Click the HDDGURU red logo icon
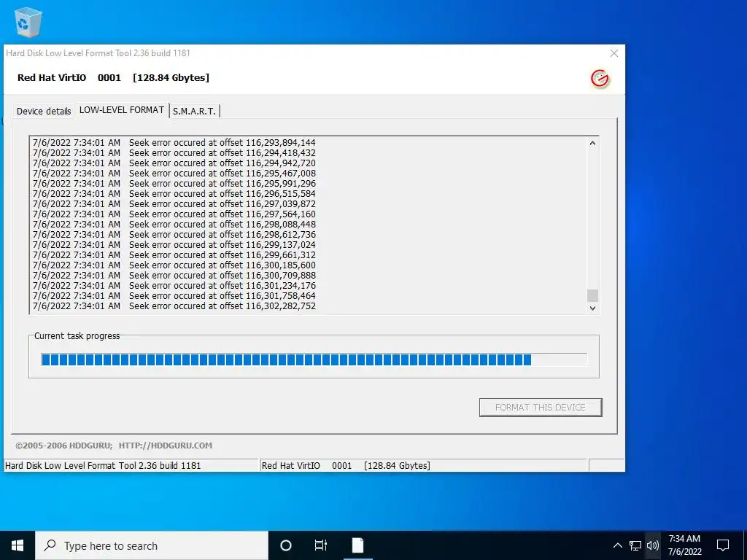This screenshot has width=747, height=560. 600,79
